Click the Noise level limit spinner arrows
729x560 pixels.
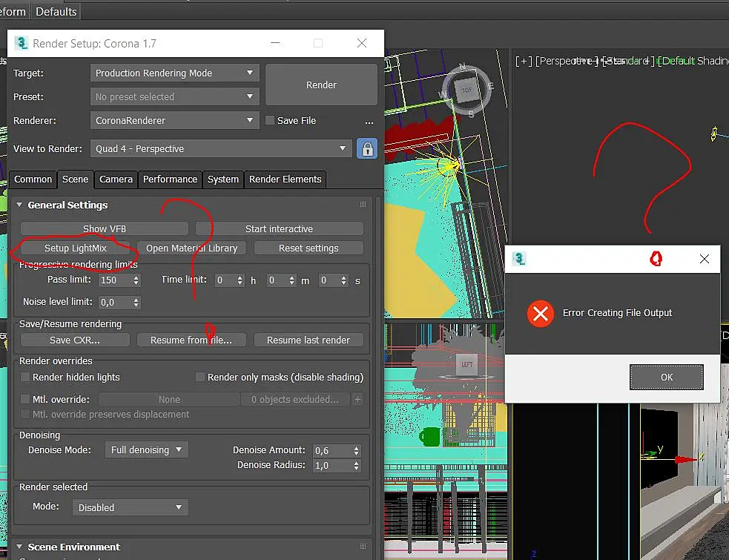(x=136, y=303)
